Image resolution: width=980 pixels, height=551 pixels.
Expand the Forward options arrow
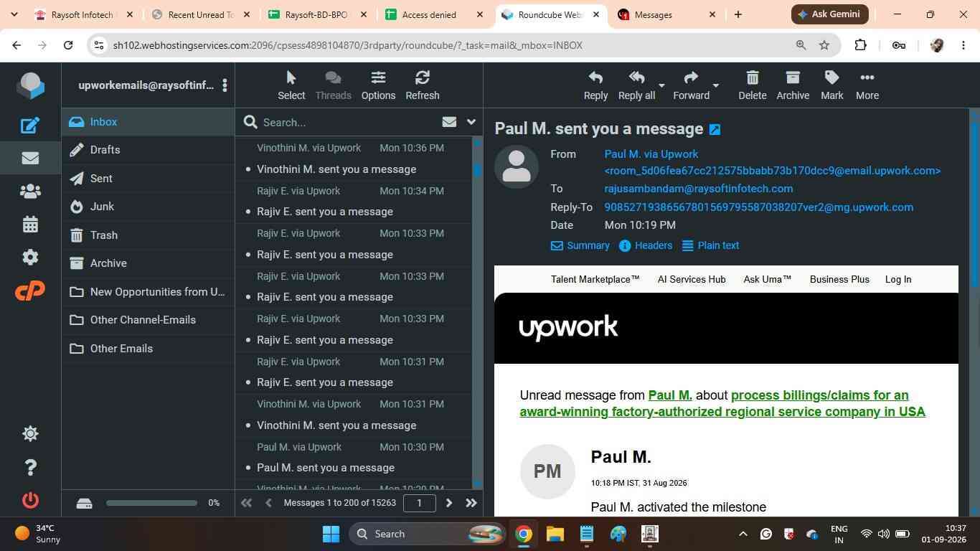click(715, 85)
